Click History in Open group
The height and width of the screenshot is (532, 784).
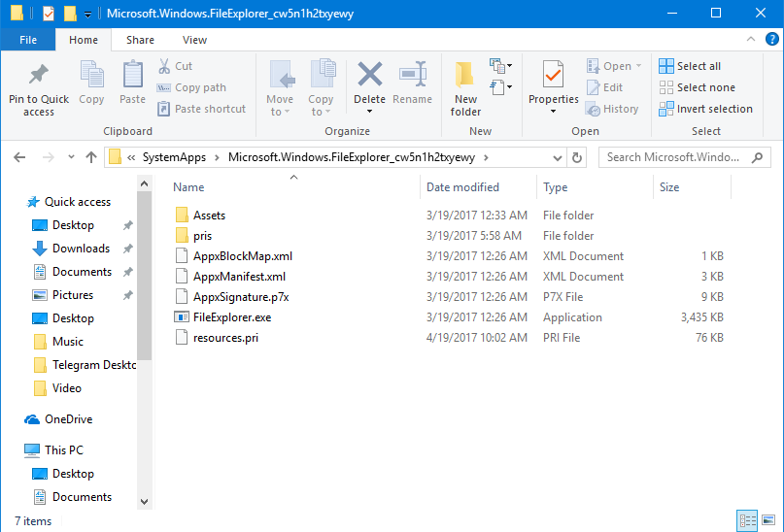click(612, 109)
